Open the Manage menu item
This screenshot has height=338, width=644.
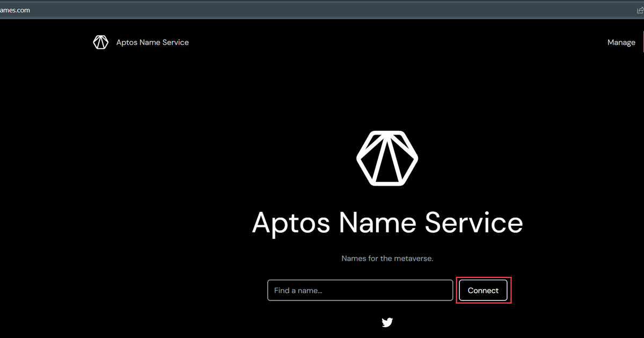[621, 42]
